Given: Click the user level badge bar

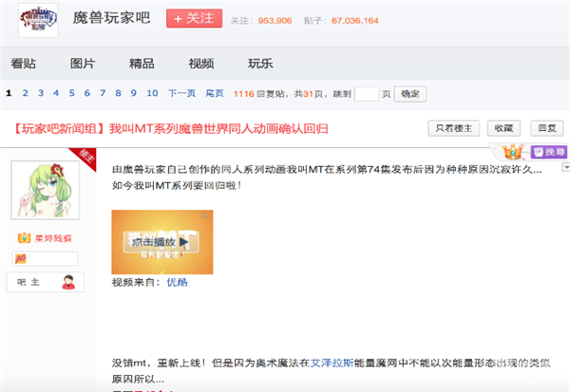Looking at the screenshot, I should (x=45, y=259).
